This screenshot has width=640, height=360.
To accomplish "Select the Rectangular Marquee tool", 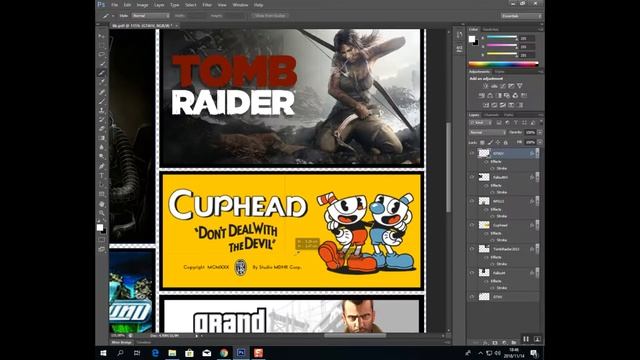I will tap(101, 45).
